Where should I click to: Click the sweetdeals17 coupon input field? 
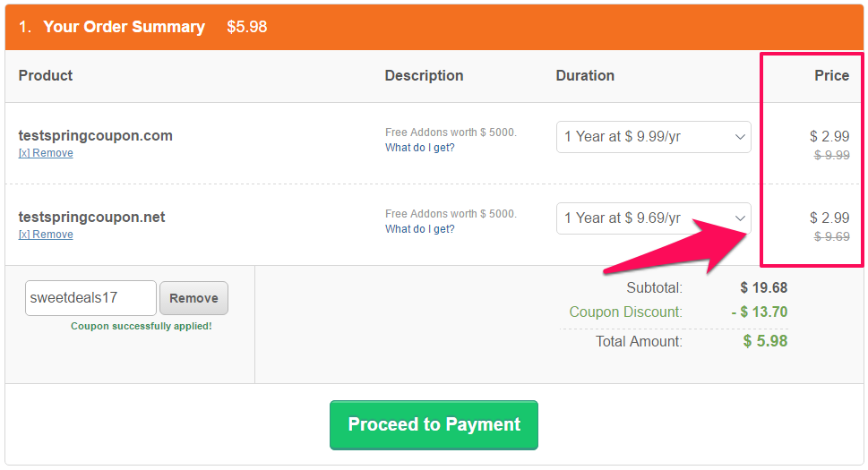[90, 298]
